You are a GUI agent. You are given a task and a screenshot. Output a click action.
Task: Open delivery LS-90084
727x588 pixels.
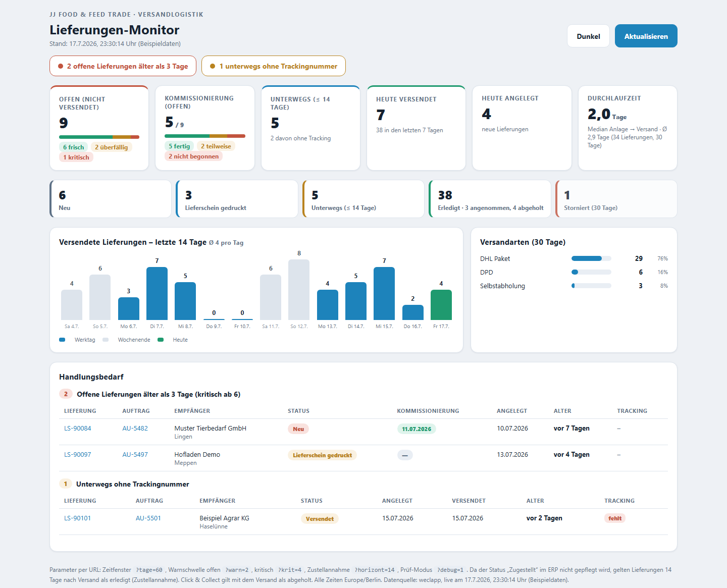pyautogui.click(x=78, y=429)
